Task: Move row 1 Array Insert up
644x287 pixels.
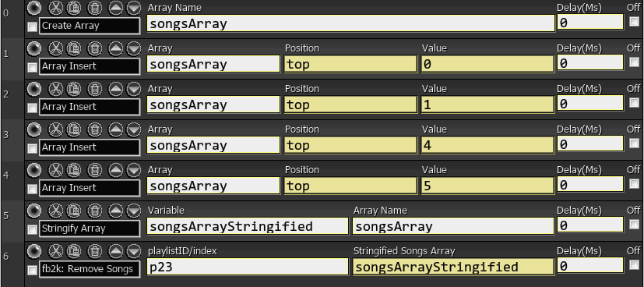Action: tap(115, 48)
